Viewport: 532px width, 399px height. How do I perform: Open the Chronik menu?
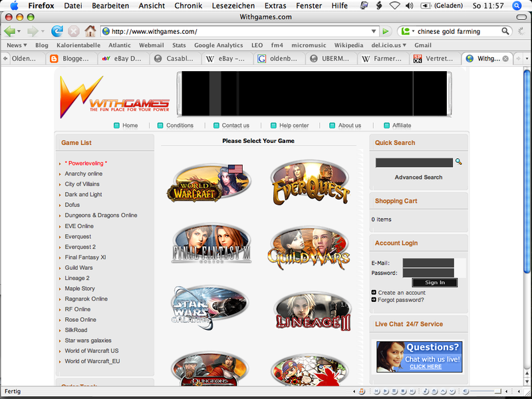click(x=188, y=6)
